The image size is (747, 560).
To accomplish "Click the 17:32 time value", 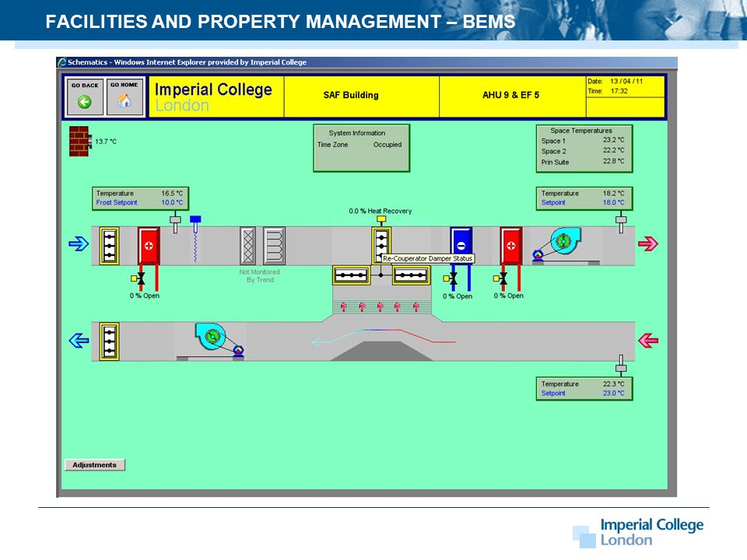I will [619, 91].
